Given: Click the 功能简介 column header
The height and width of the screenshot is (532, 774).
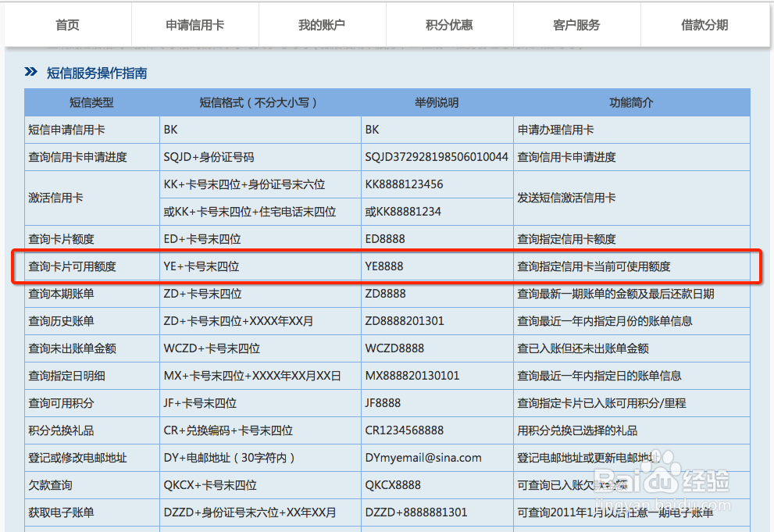Looking at the screenshot, I should pos(630,102).
